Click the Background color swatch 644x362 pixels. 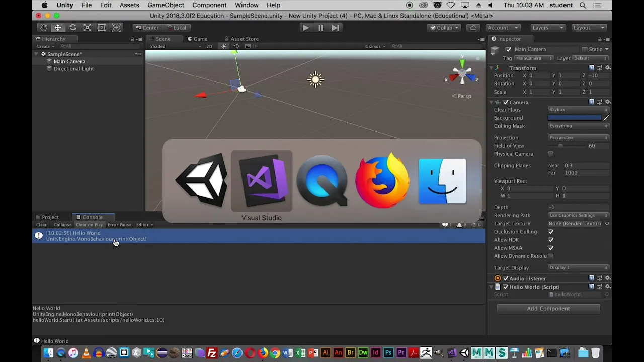click(575, 118)
